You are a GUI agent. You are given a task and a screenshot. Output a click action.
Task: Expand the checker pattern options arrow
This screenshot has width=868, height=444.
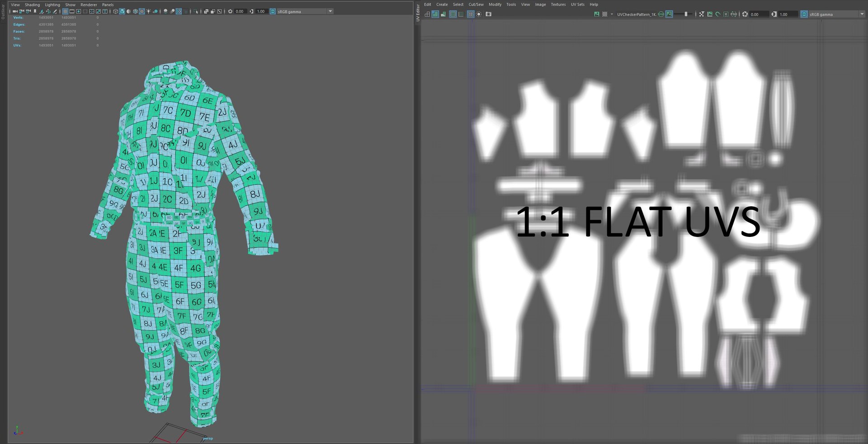(x=612, y=14)
